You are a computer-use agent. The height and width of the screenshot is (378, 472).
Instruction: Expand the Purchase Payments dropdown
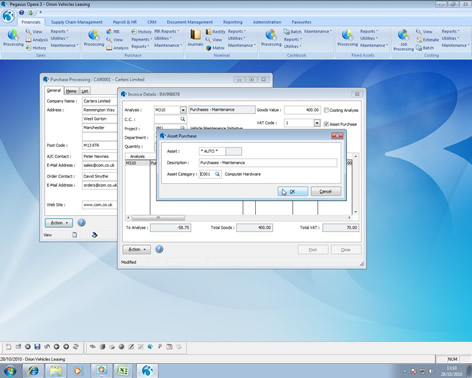tap(142, 39)
